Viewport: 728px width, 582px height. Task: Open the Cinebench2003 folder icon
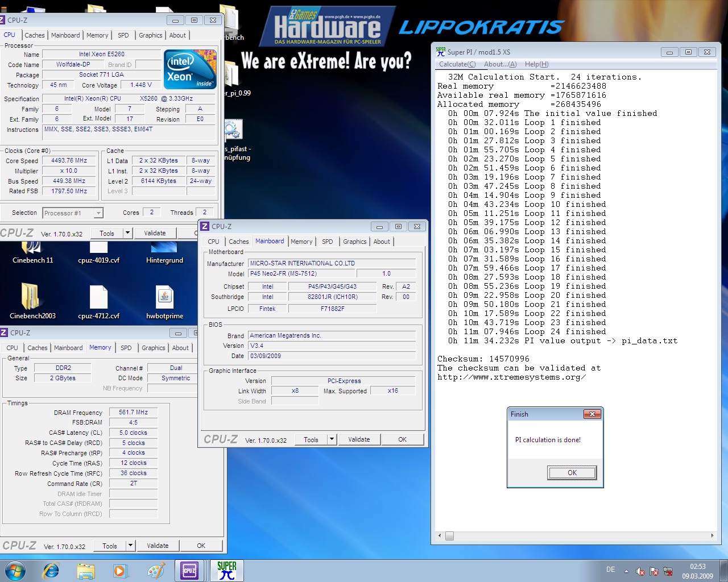pyautogui.click(x=32, y=301)
